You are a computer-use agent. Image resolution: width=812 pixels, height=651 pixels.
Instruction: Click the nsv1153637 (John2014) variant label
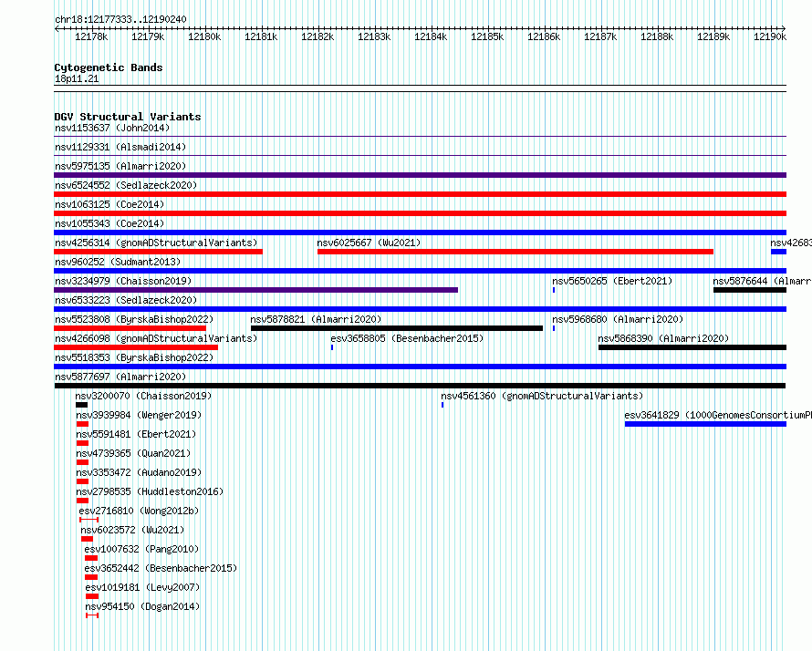click(112, 128)
